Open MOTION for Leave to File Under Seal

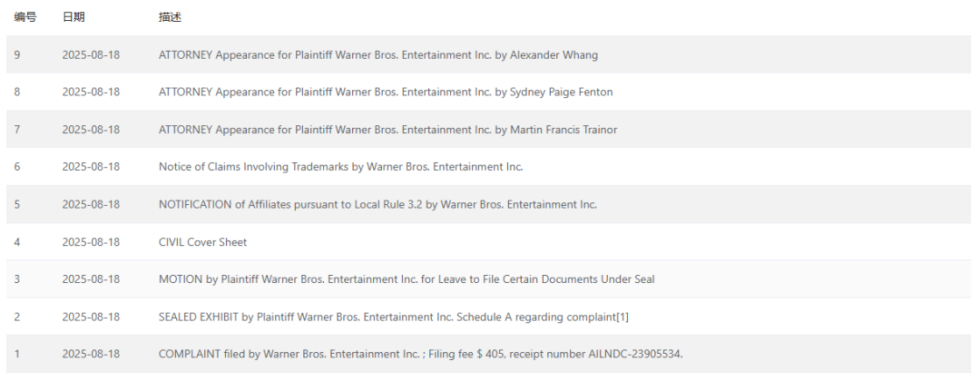coord(407,279)
